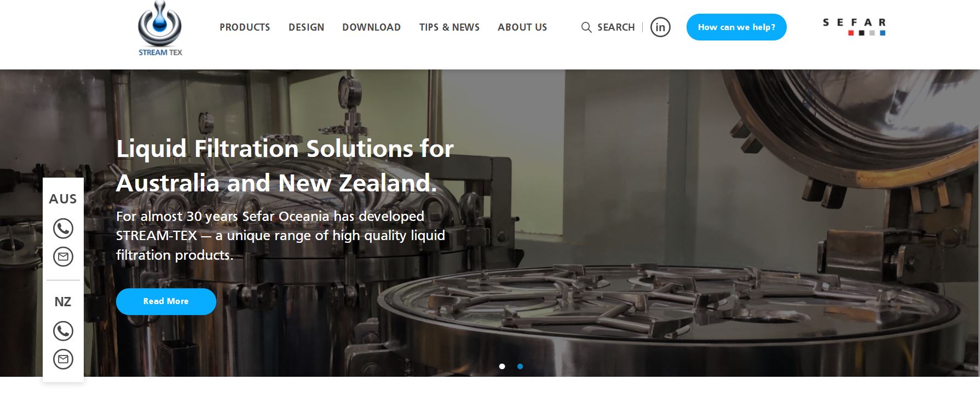Open the DESIGN menu
Viewport: 980px width, 420px height.
[306, 27]
